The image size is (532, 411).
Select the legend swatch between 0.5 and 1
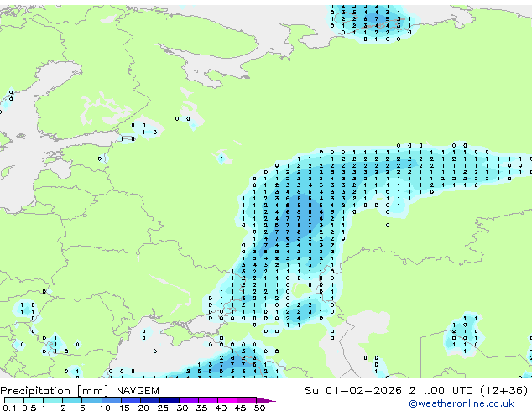(34, 400)
